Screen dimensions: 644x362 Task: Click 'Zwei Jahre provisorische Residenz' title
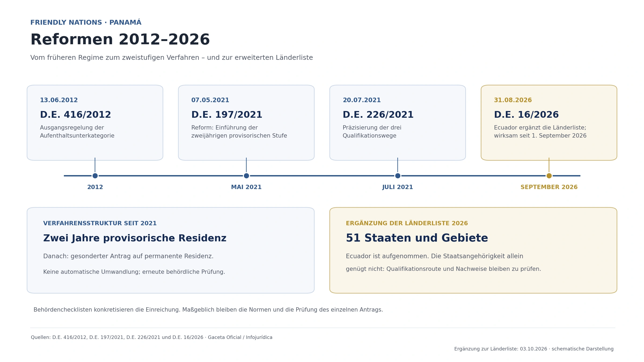[x=135, y=238]
